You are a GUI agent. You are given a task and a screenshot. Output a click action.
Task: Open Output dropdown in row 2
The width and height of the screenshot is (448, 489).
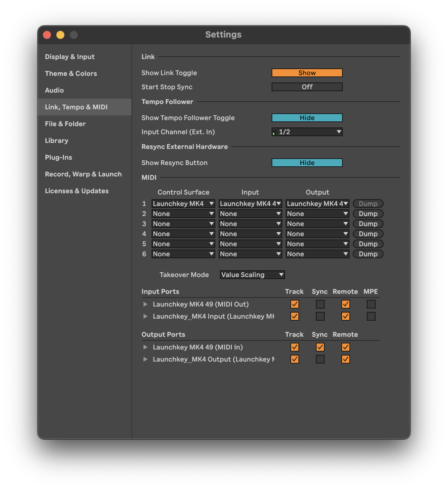coord(318,214)
